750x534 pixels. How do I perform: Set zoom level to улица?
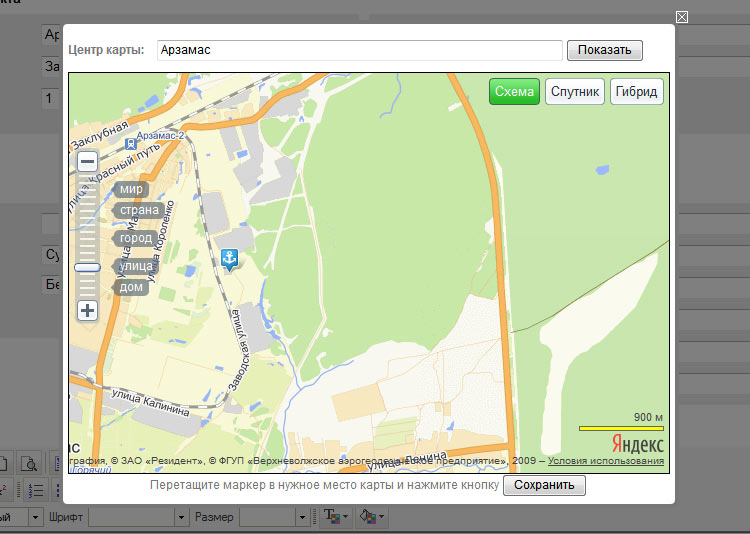[135, 266]
